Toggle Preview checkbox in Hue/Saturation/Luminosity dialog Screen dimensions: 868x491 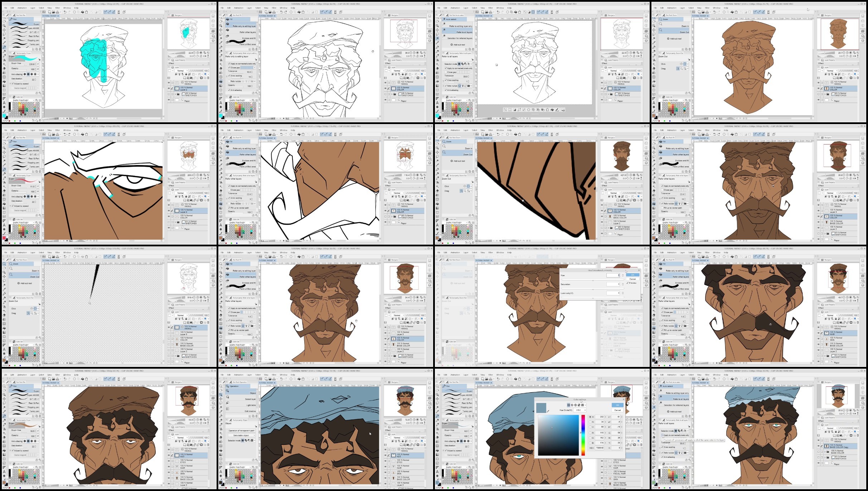[627, 283]
